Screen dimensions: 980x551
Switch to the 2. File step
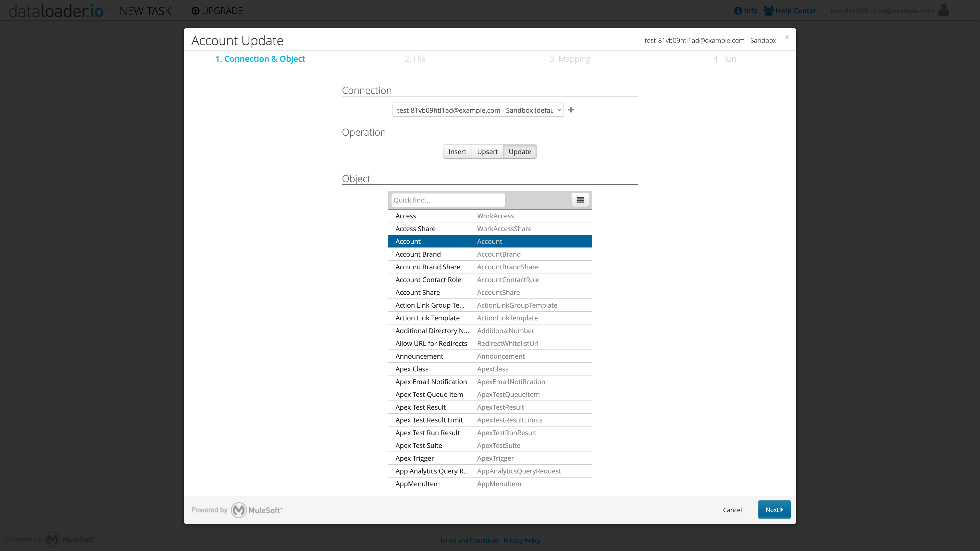click(415, 59)
